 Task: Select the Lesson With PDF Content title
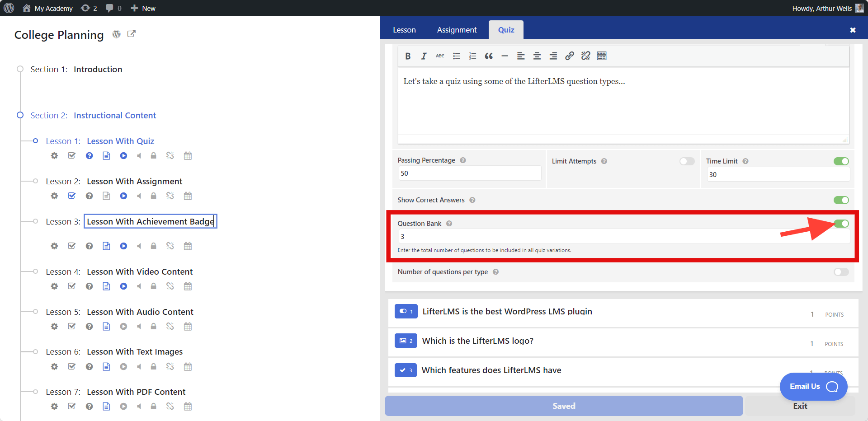pos(136,392)
